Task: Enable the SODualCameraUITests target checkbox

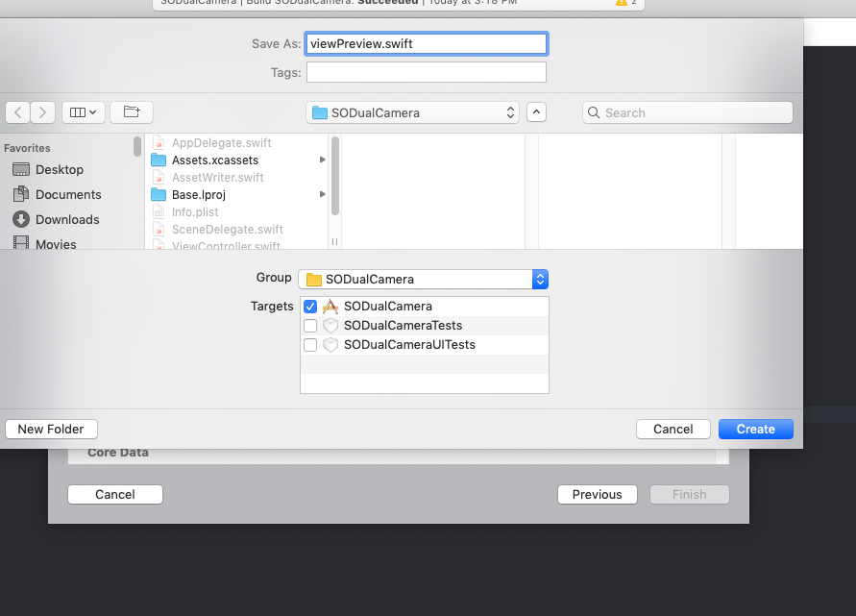Action: click(310, 345)
